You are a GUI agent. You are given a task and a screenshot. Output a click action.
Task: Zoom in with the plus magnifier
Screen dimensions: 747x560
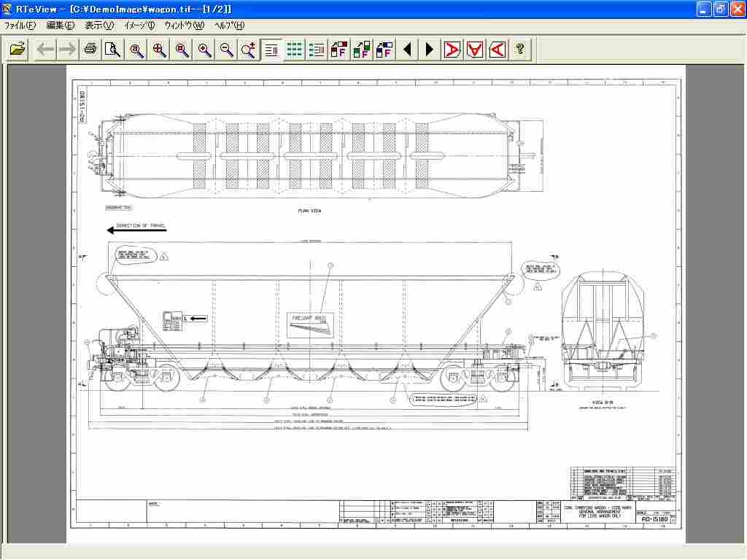[x=204, y=49]
